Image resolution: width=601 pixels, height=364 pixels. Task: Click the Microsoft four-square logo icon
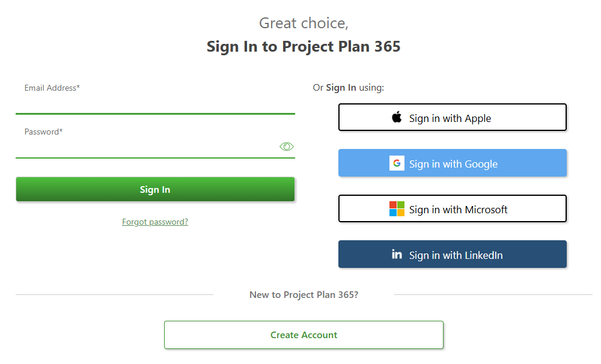[x=397, y=209]
